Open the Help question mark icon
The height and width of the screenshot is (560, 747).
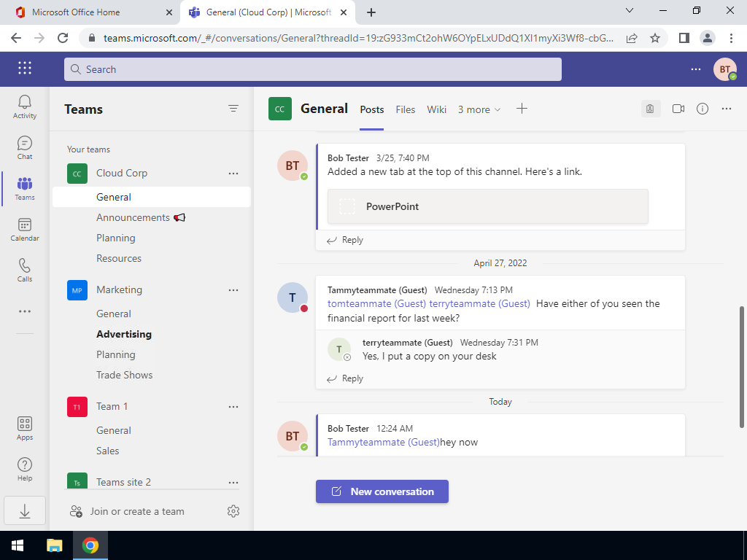pyautogui.click(x=25, y=470)
